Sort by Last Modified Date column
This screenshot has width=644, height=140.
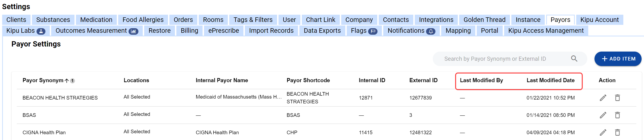(550, 80)
